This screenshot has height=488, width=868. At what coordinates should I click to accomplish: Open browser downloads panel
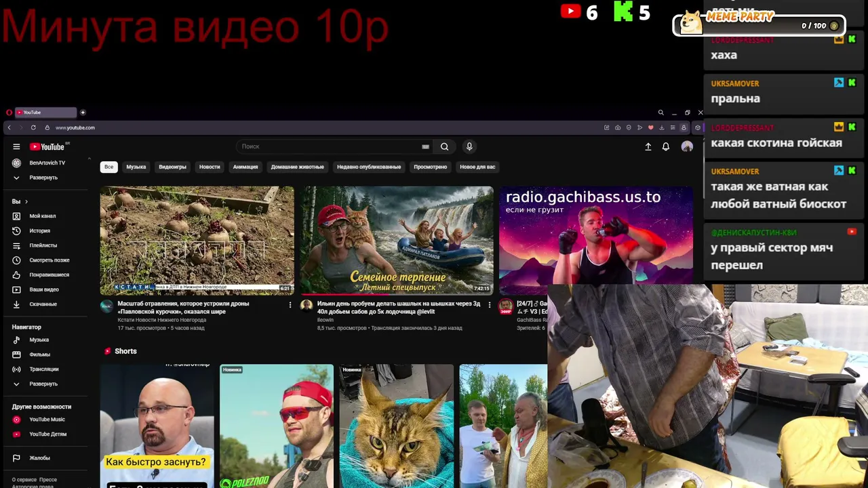click(662, 127)
